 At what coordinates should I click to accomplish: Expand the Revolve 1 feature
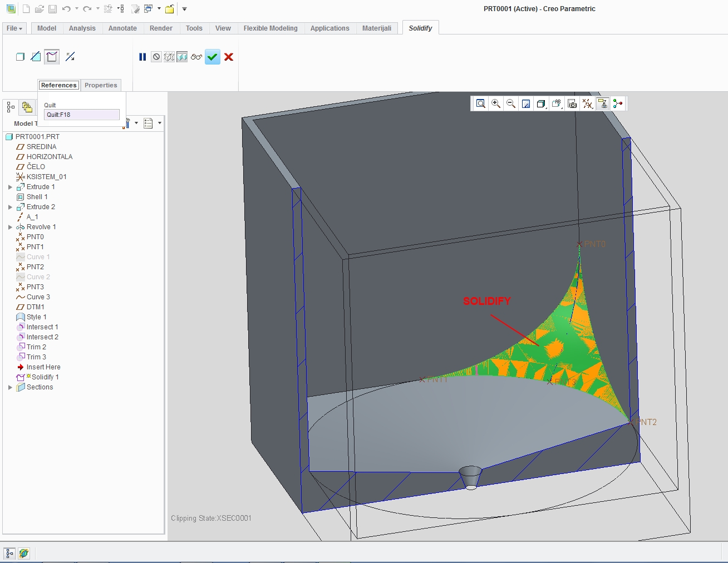[x=10, y=227]
